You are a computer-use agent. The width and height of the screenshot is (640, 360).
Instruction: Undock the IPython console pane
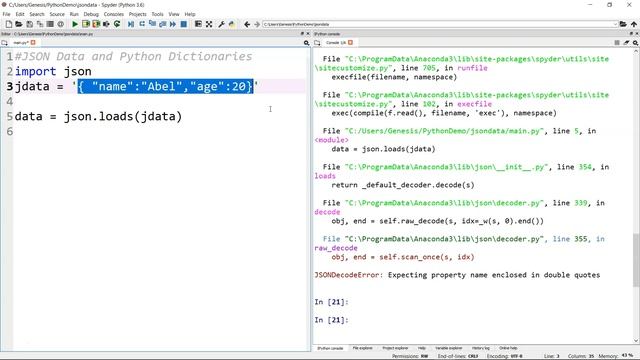coord(631,34)
